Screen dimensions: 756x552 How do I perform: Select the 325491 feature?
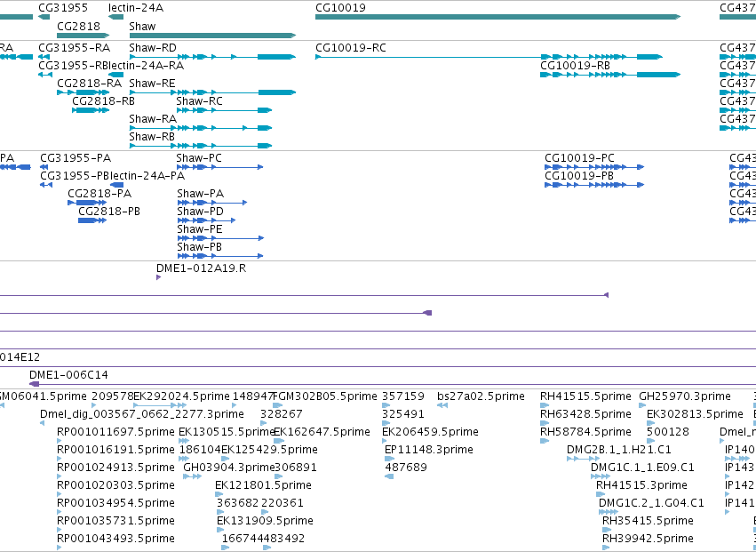386,423
